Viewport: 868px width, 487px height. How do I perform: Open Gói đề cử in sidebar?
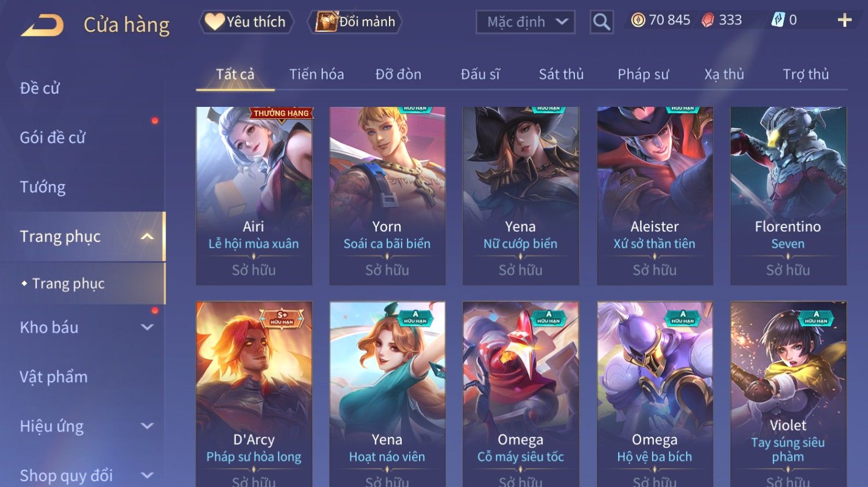[x=53, y=137]
